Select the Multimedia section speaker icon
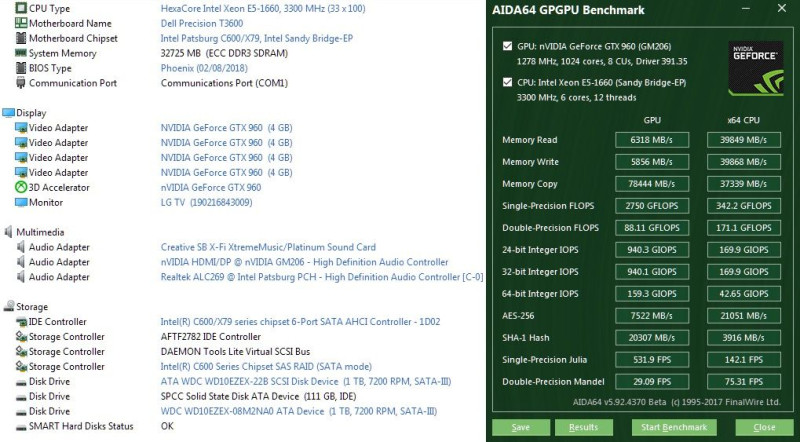Screen dimensions: 800x442 [8, 232]
